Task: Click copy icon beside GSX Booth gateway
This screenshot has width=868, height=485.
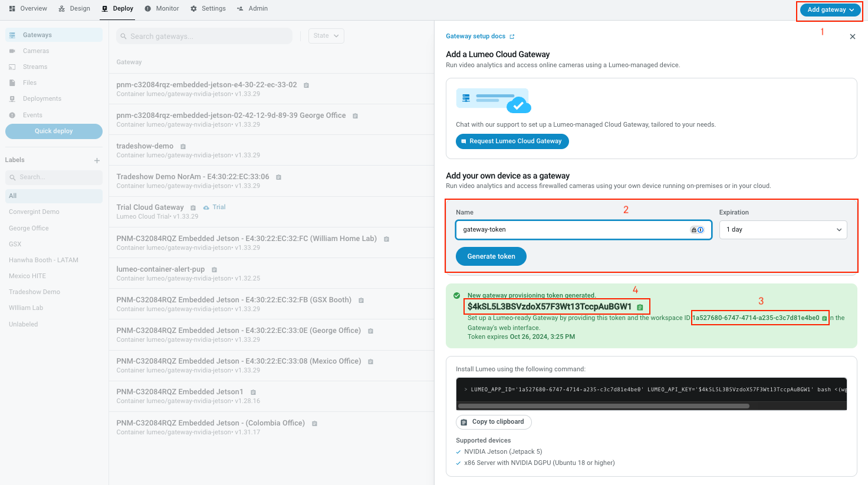Action: (361, 301)
